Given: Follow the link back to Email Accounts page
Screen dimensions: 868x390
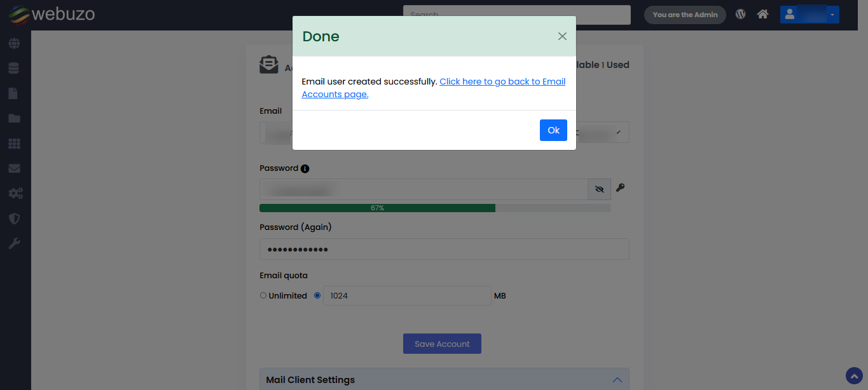Looking at the screenshot, I should coord(502,82).
